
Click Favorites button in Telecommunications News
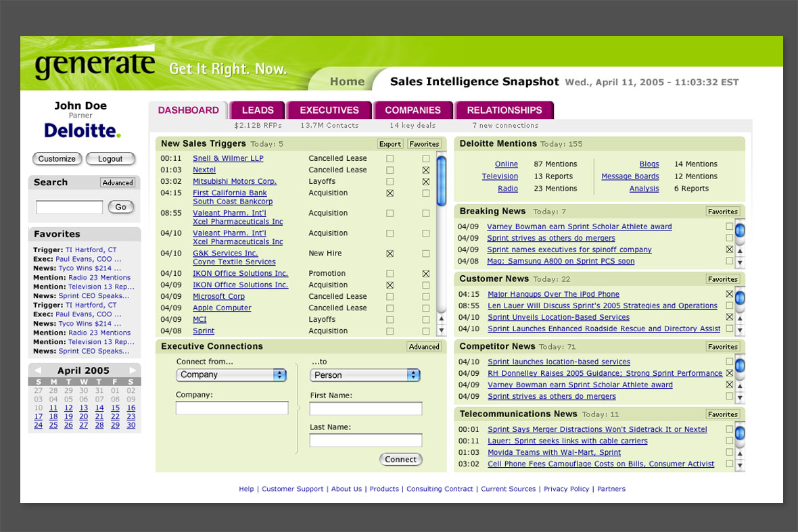pos(723,414)
